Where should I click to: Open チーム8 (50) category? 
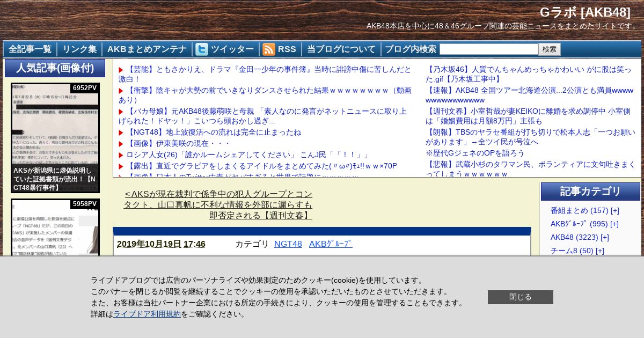(x=572, y=251)
